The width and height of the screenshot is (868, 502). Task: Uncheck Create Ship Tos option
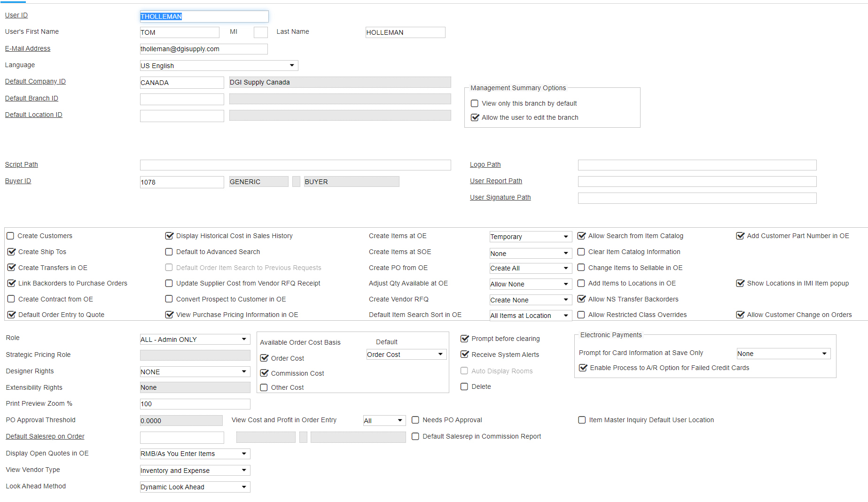click(12, 252)
